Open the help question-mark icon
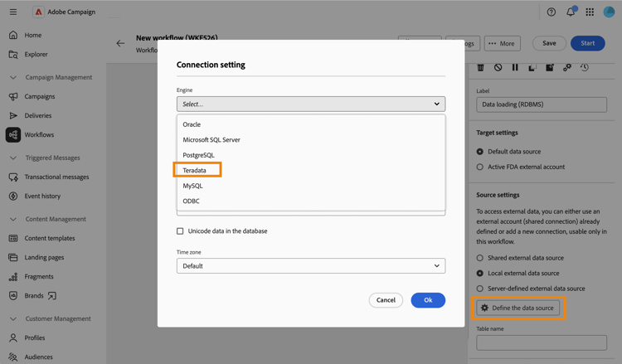Viewport: 622px width, 364px height. click(551, 12)
